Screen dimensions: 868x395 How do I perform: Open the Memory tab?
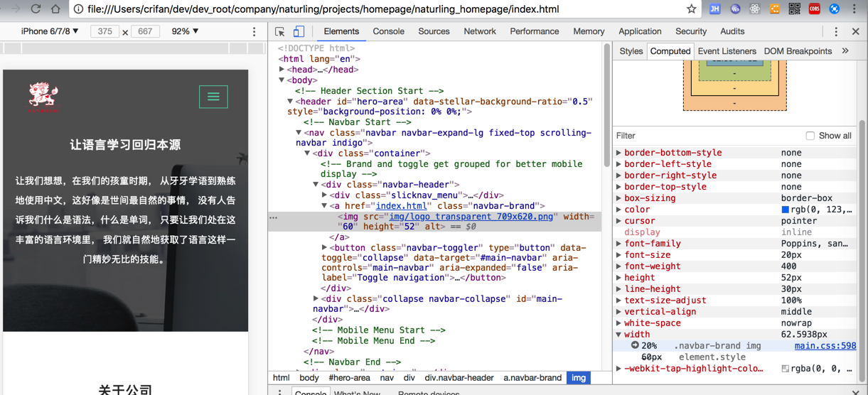tap(589, 31)
